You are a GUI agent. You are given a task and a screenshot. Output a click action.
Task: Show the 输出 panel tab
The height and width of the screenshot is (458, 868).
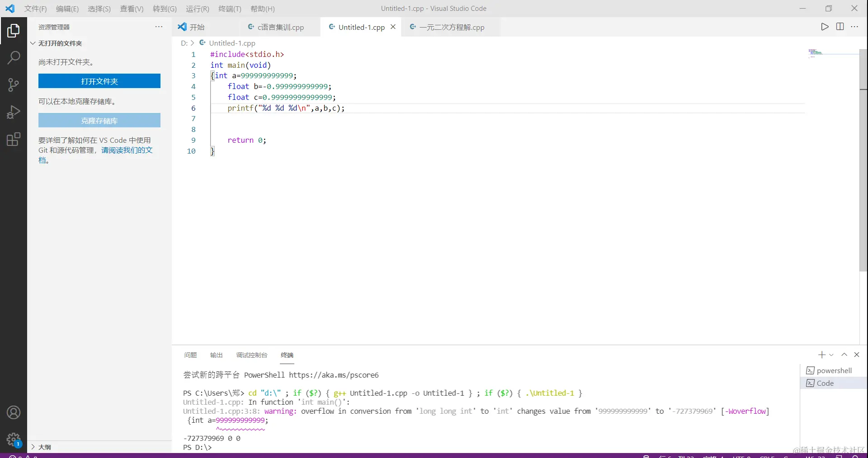(217, 355)
